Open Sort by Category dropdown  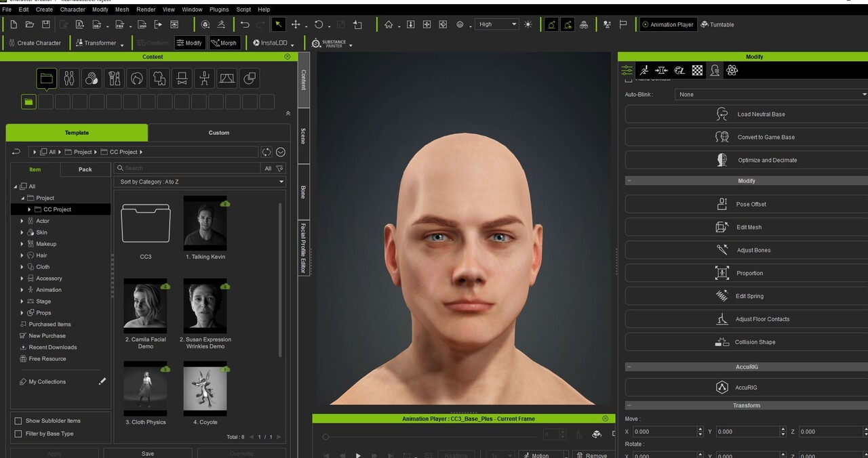click(200, 182)
